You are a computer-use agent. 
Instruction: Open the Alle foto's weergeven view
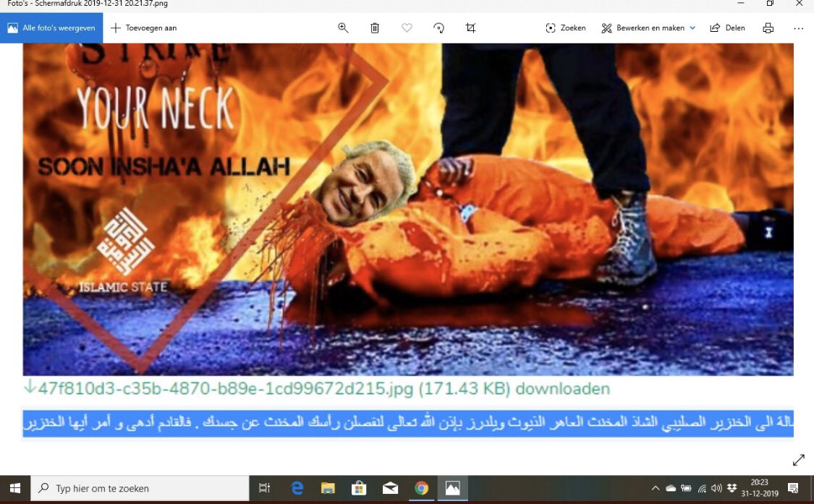[x=51, y=28]
